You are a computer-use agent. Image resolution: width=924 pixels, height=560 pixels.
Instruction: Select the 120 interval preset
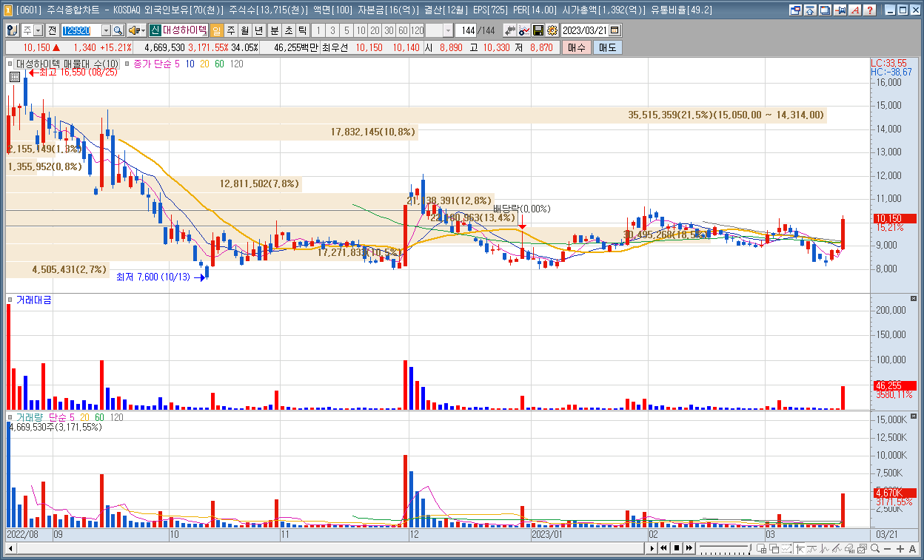click(x=417, y=30)
